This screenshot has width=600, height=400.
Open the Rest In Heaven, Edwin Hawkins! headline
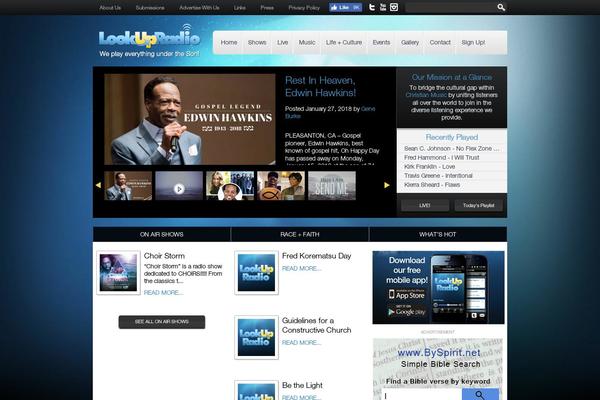[x=320, y=87]
